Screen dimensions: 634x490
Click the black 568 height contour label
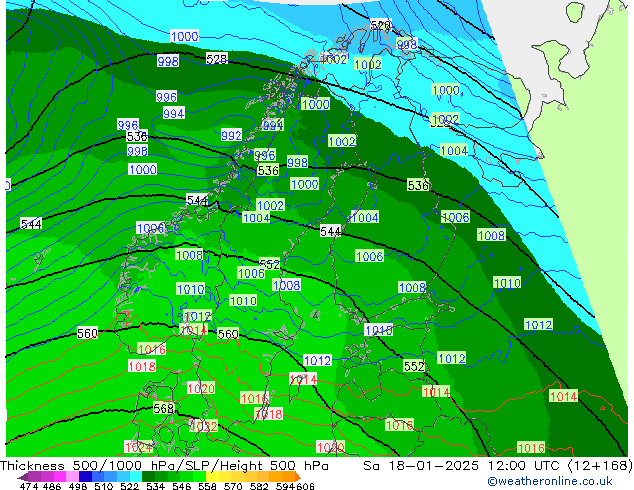(164, 408)
